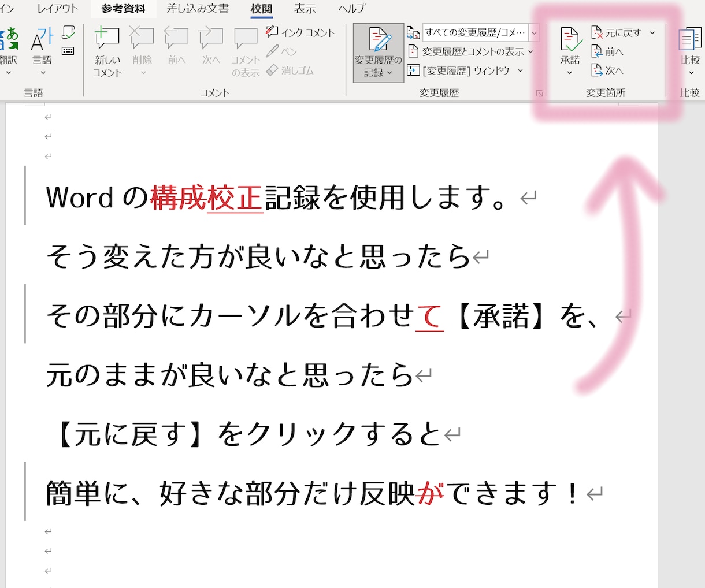
Task: Expand the 削除 dropdown arrow
Action: (x=143, y=73)
